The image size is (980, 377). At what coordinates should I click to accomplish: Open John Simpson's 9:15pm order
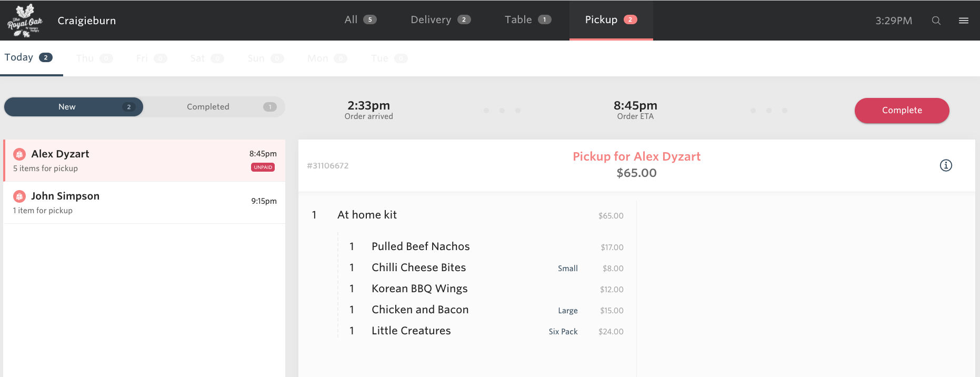pyautogui.click(x=144, y=203)
